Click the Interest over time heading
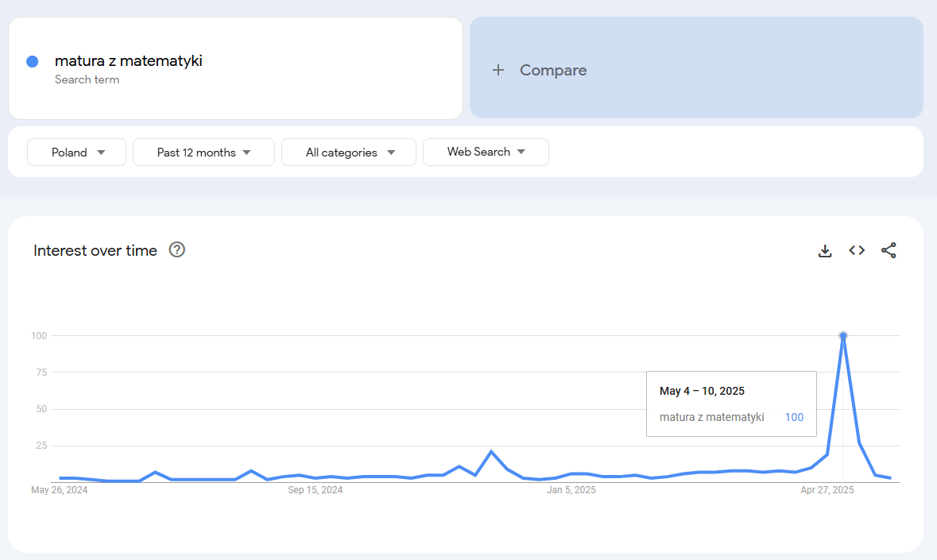The width and height of the screenshot is (937, 560). click(95, 251)
